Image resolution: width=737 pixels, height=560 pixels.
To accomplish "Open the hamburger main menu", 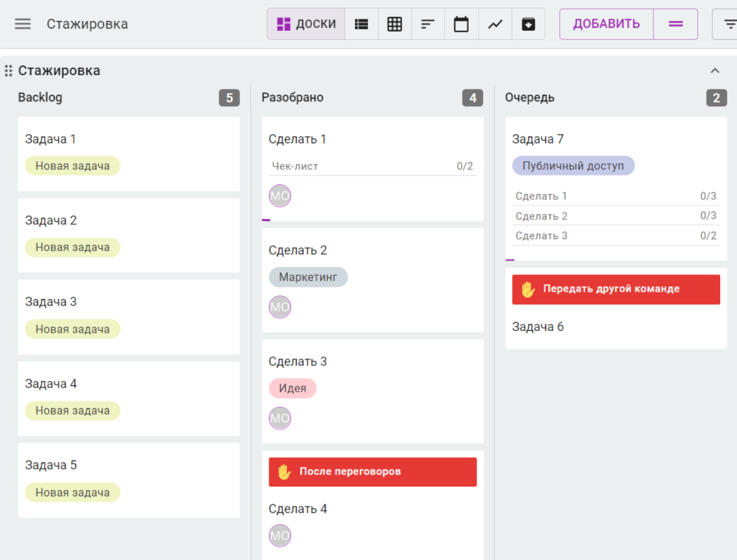I will pyautogui.click(x=22, y=24).
